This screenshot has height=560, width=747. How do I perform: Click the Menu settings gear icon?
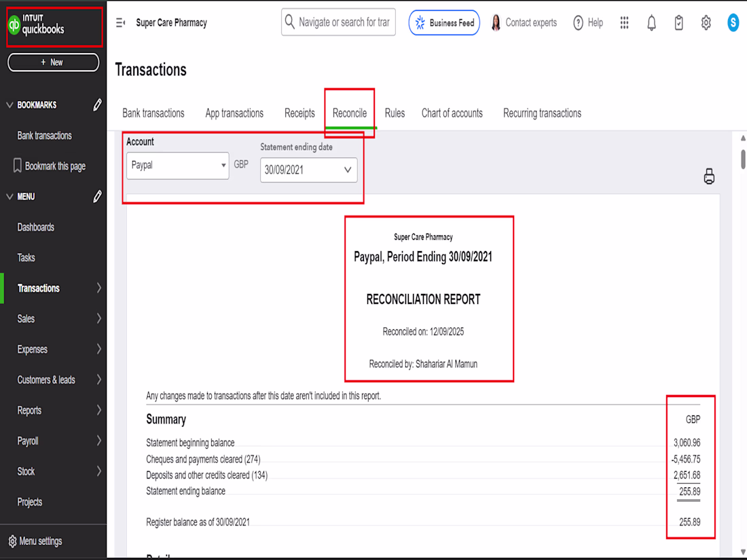(12, 541)
